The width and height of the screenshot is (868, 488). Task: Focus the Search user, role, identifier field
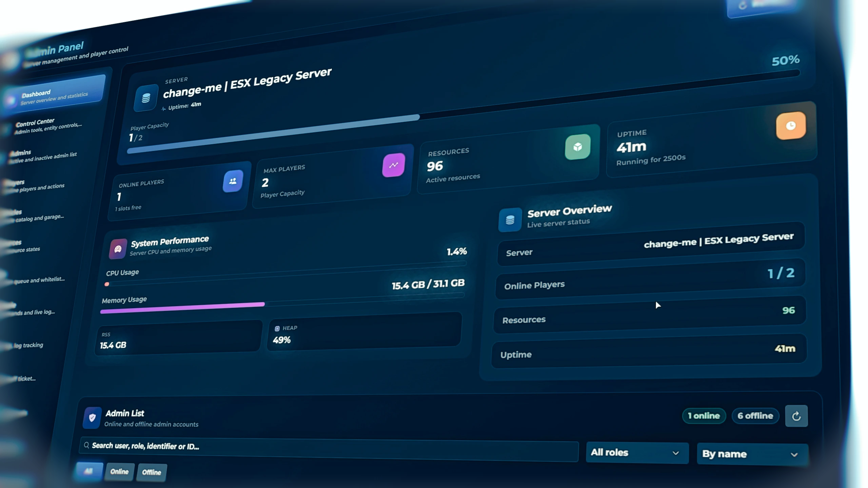coord(329,450)
